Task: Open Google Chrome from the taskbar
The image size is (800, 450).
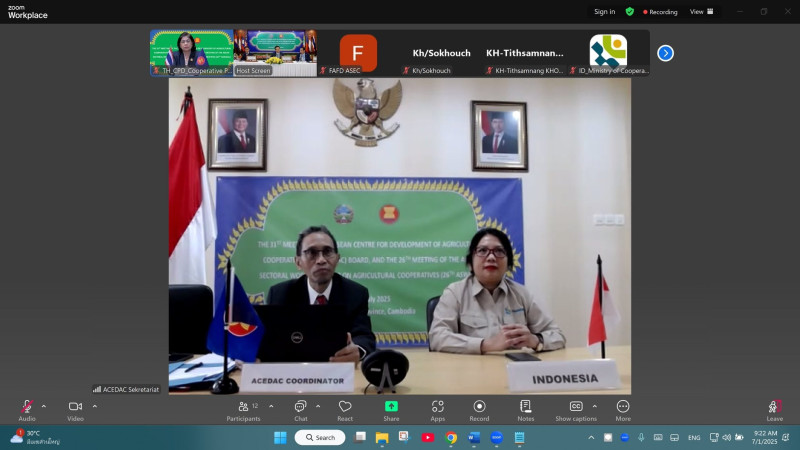Action: point(451,438)
